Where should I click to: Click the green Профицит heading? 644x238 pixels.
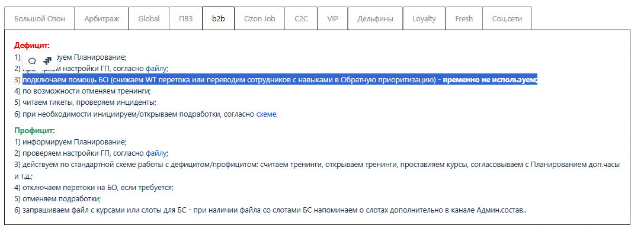(34, 130)
